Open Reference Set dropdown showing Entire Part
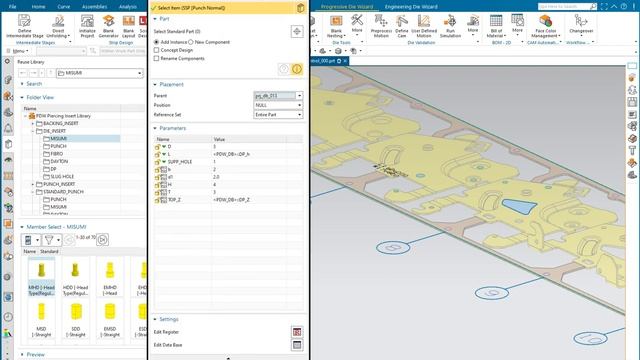The width and height of the screenshot is (640, 360). pos(278,115)
